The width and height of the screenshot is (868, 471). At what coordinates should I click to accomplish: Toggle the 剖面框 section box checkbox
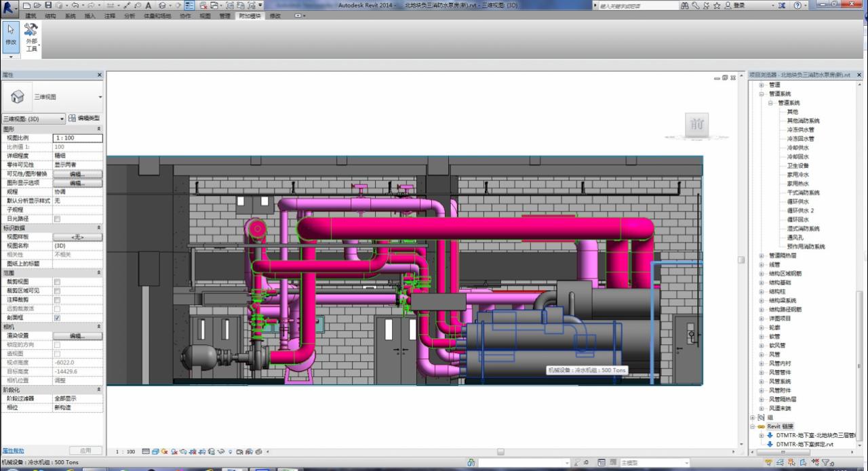57,317
